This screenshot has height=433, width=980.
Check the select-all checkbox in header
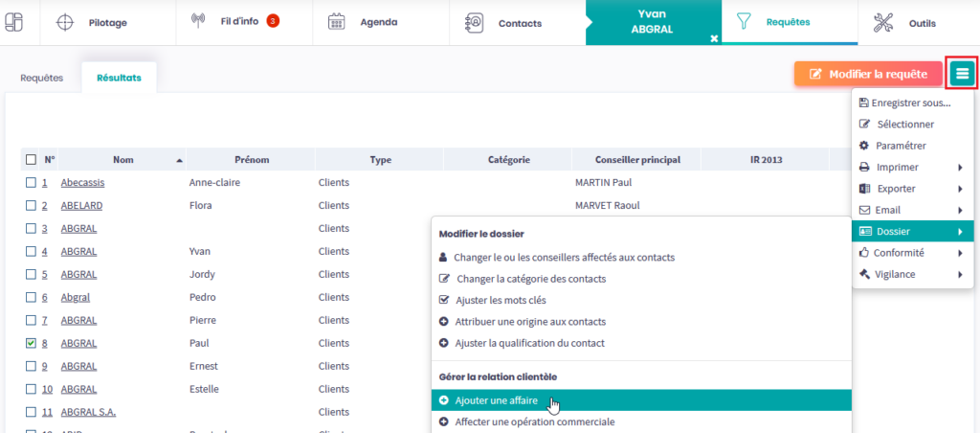(x=32, y=160)
